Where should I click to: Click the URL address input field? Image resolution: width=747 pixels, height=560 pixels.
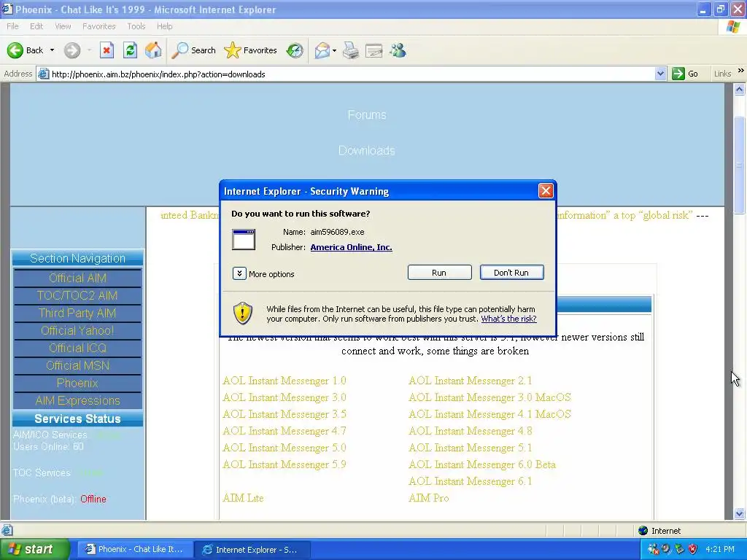352,74
